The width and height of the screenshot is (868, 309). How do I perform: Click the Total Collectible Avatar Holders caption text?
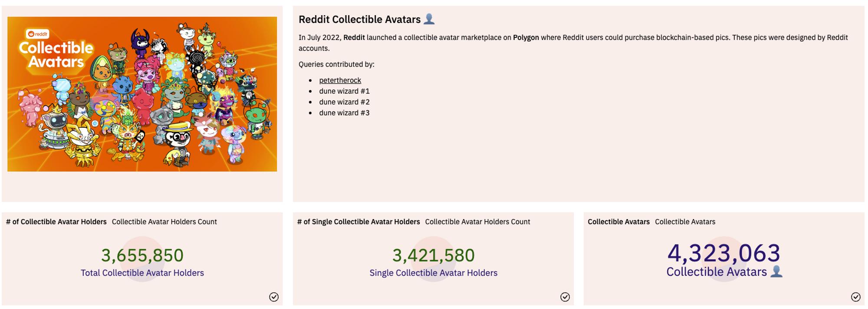(x=142, y=273)
